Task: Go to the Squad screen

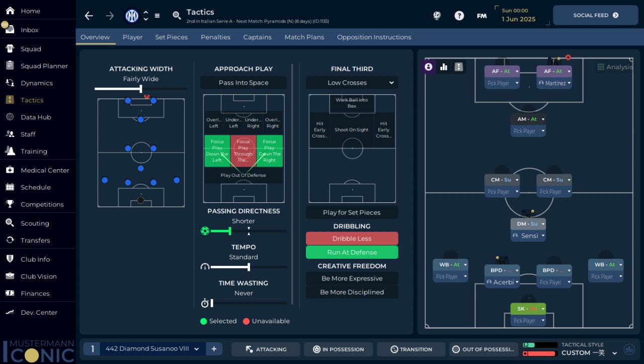Action: click(31, 49)
